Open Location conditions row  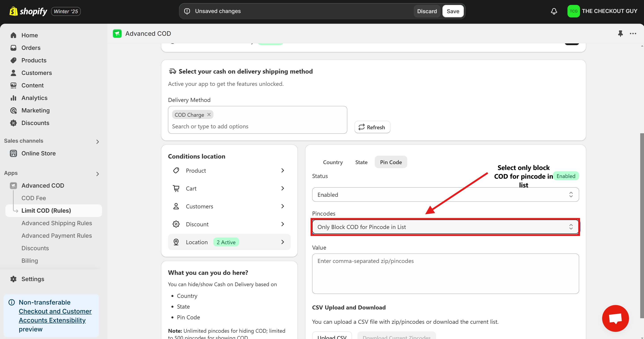point(229,242)
